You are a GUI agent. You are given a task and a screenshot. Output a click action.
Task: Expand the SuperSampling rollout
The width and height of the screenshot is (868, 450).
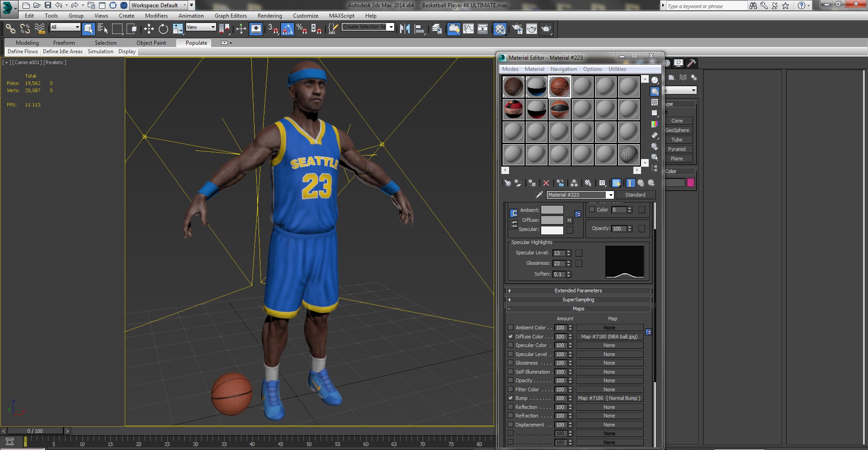point(578,300)
